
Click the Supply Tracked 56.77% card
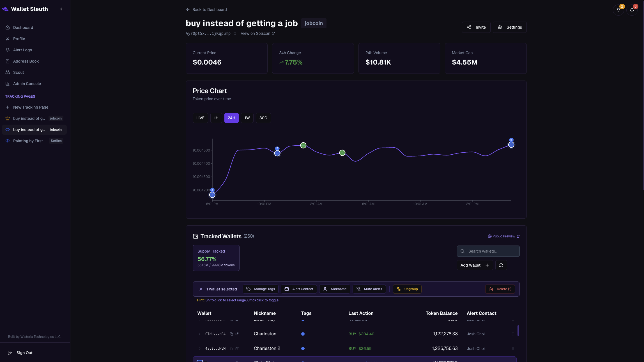[216, 258]
